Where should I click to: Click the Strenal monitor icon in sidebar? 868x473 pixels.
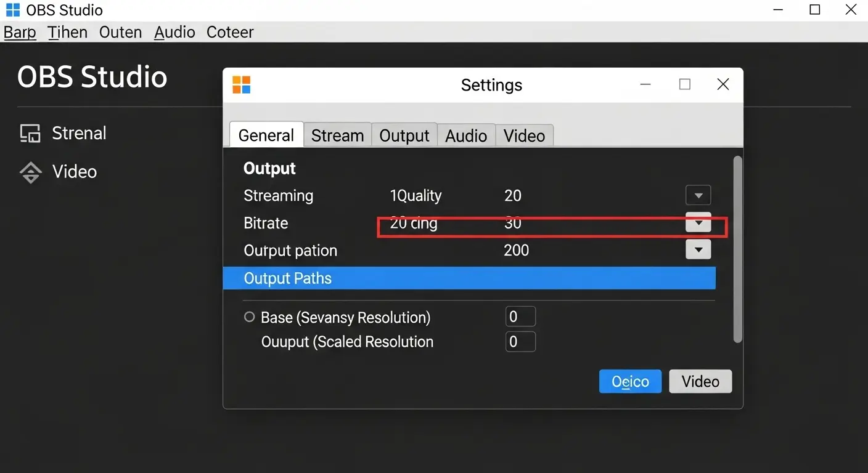(30, 134)
